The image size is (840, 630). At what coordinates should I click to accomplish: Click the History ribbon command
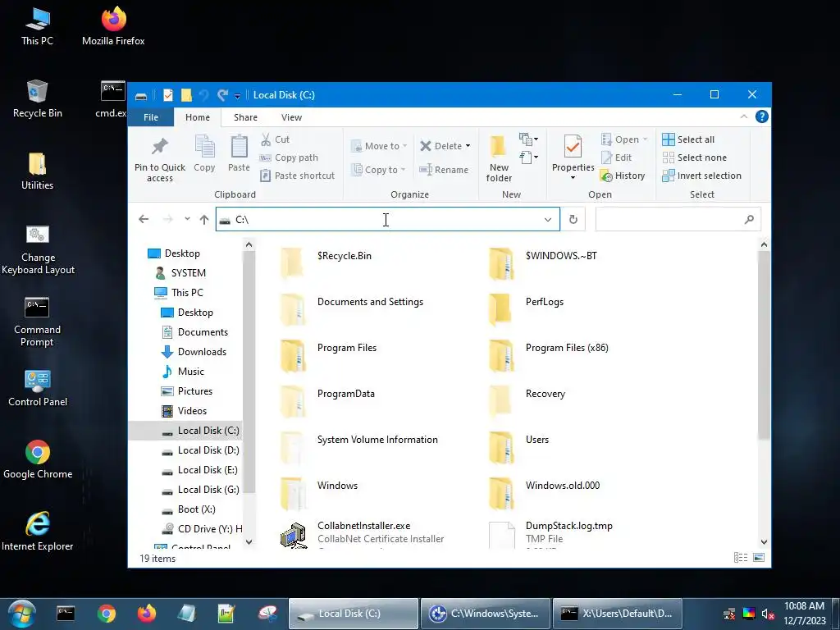coord(623,176)
